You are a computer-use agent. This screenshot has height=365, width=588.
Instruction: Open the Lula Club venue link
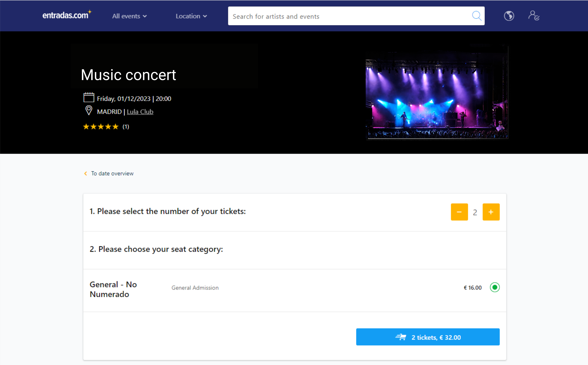click(140, 112)
